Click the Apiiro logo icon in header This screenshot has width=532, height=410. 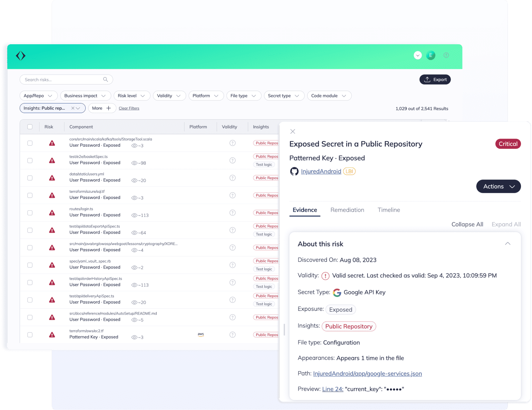tap(21, 56)
